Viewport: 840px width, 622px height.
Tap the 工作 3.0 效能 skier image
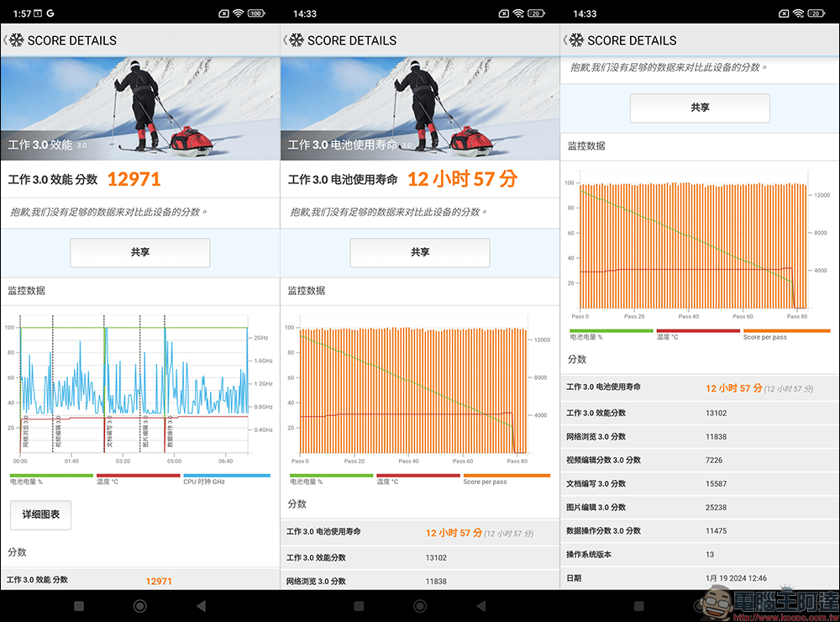[x=139, y=109]
